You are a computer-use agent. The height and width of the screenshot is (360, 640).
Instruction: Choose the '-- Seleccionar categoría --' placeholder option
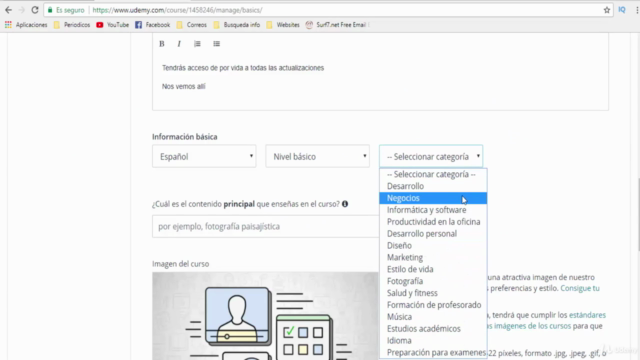[x=433, y=174]
